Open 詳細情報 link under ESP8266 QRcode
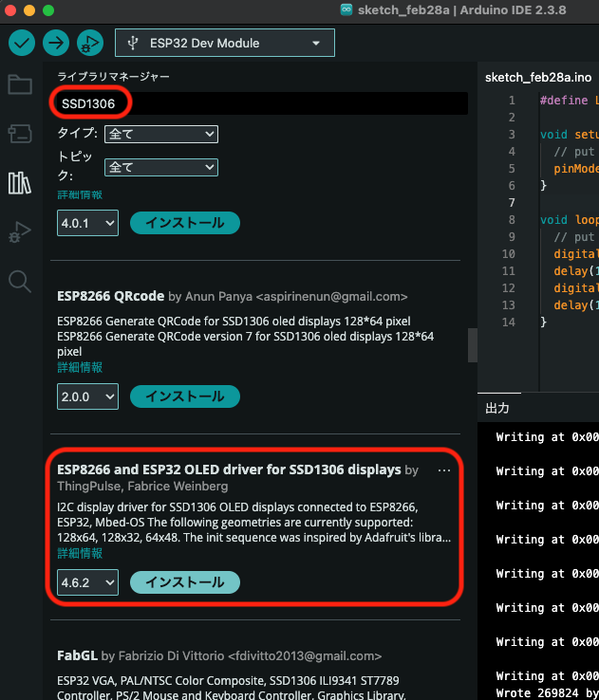 pyautogui.click(x=80, y=367)
